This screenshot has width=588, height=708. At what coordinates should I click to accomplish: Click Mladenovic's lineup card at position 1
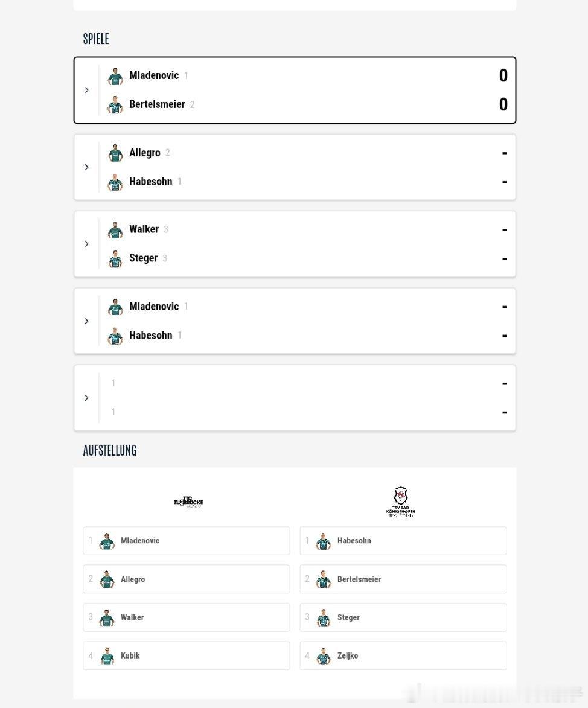(187, 540)
